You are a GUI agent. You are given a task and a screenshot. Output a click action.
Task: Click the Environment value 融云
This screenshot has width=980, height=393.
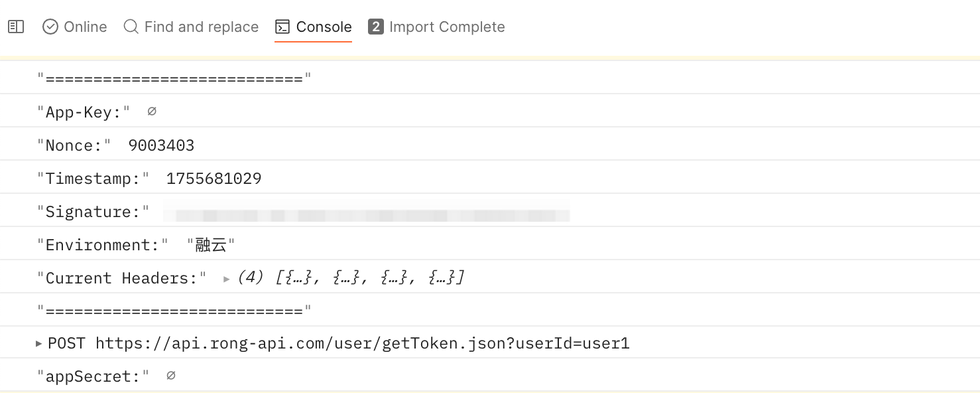coord(212,245)
